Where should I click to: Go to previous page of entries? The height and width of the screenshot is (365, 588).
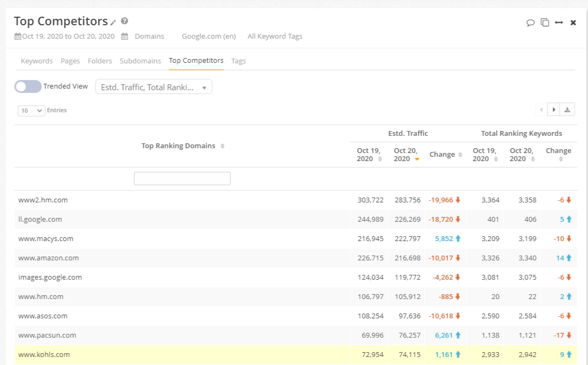pos(541,109)
